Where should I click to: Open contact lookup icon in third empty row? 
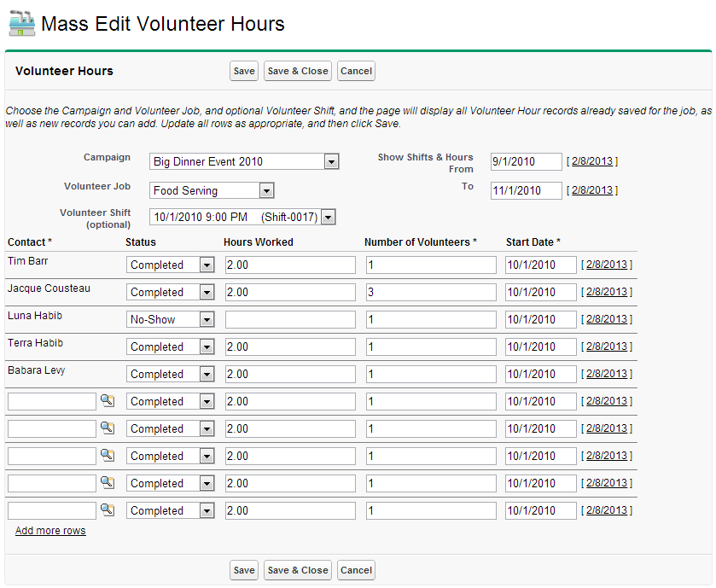108,456
